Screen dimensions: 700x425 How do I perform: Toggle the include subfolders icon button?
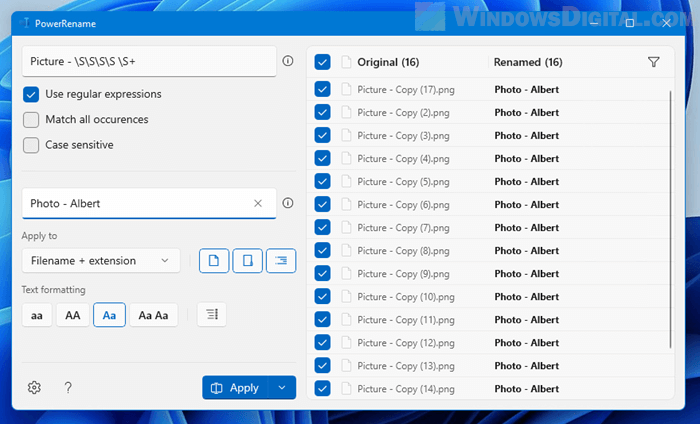pos(282,261)
